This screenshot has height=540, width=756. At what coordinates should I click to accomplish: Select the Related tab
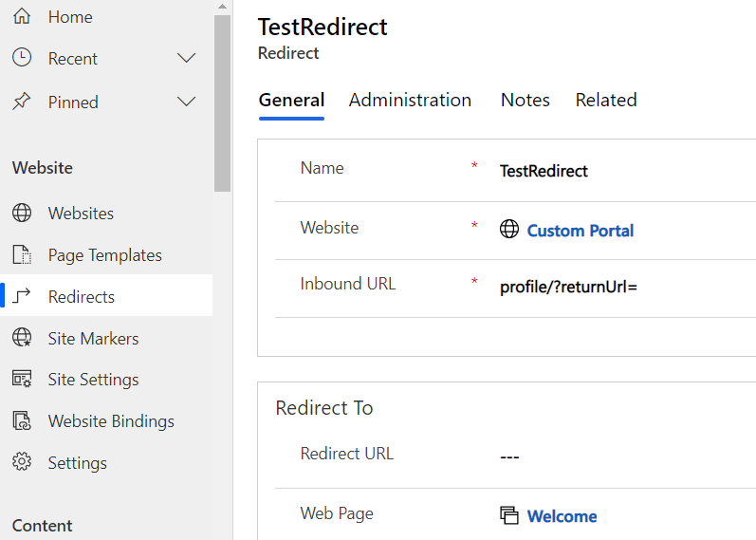point(606,100)
